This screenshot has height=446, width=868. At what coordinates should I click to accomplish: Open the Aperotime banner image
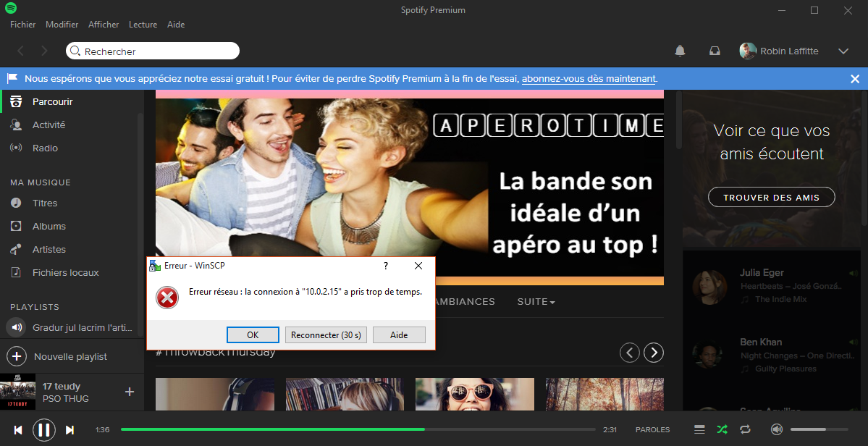[x=410, y=187]
